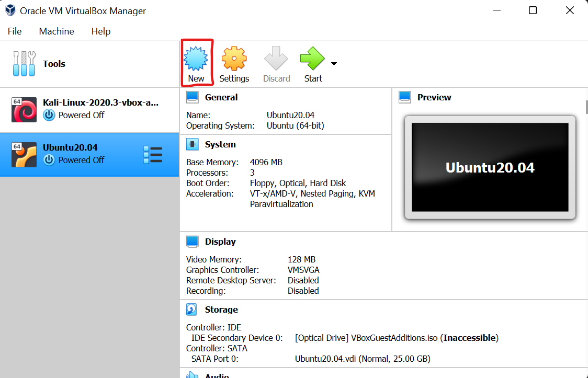The width and height of the screenshot is (588, 378).
Task: Click the General section icon
Action: [x=192, y=96]
